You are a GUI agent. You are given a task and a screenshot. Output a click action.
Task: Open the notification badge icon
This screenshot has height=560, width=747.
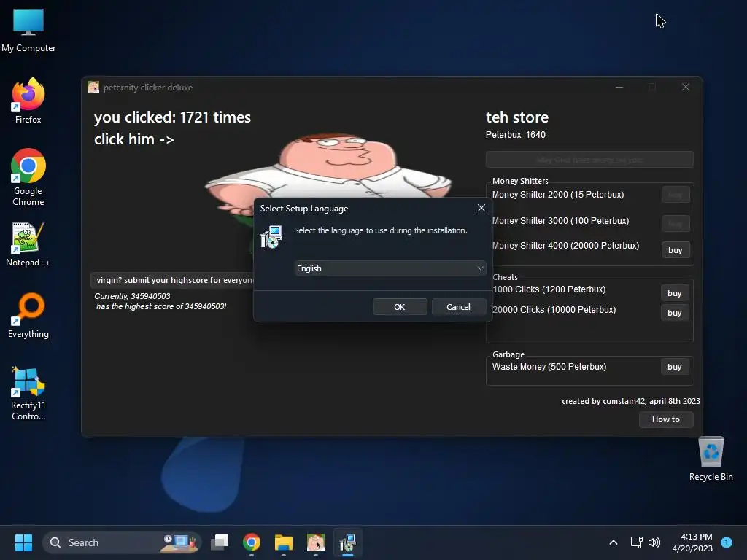[727, 542]
